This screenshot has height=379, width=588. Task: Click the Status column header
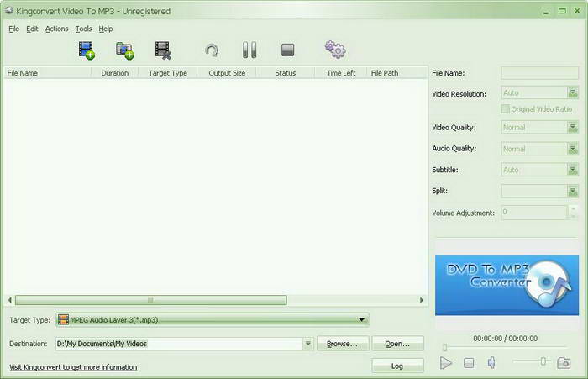286,73
